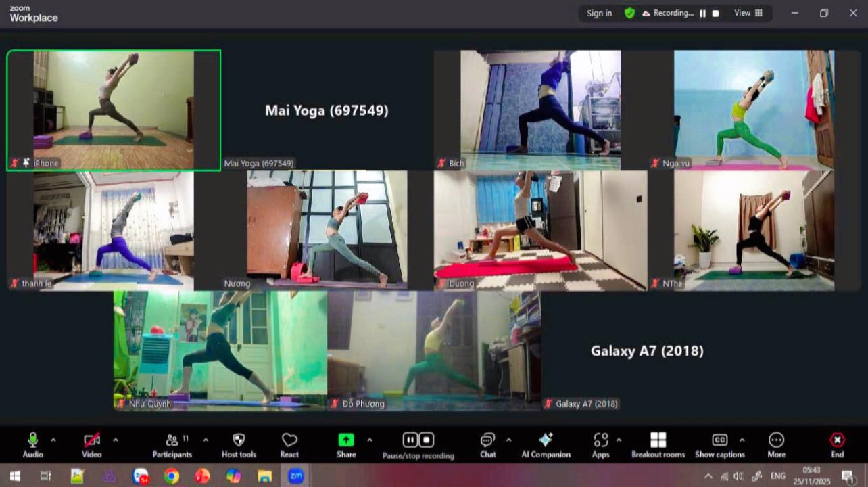Screen dimensions: 868x487
Task: Open the Apps menu
Action: point(600,440)
